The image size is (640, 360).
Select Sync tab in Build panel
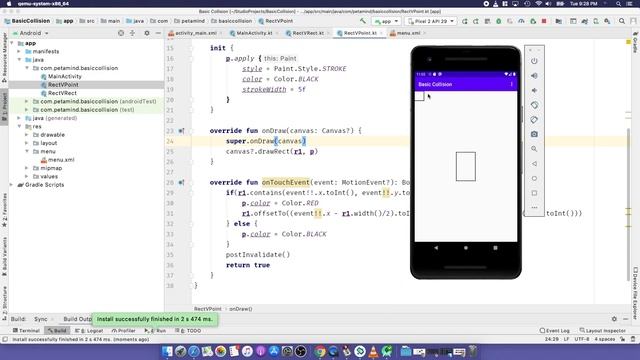tap(40, 319)
